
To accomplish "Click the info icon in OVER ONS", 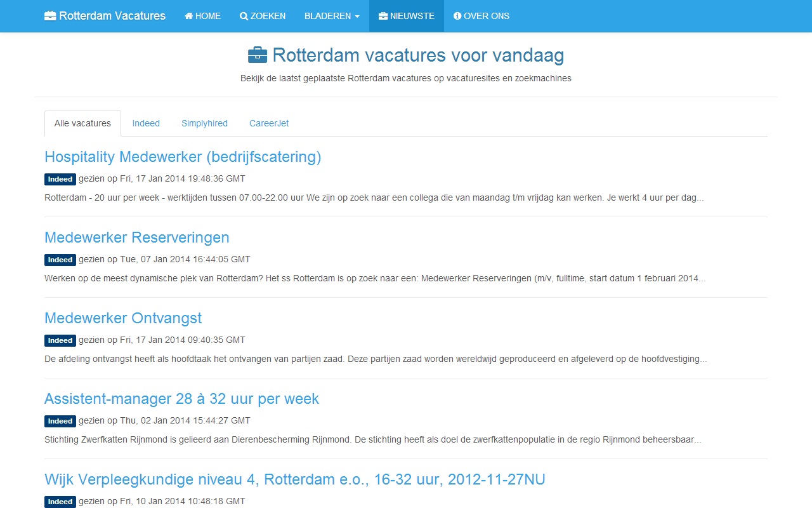I will pos(457,16).
